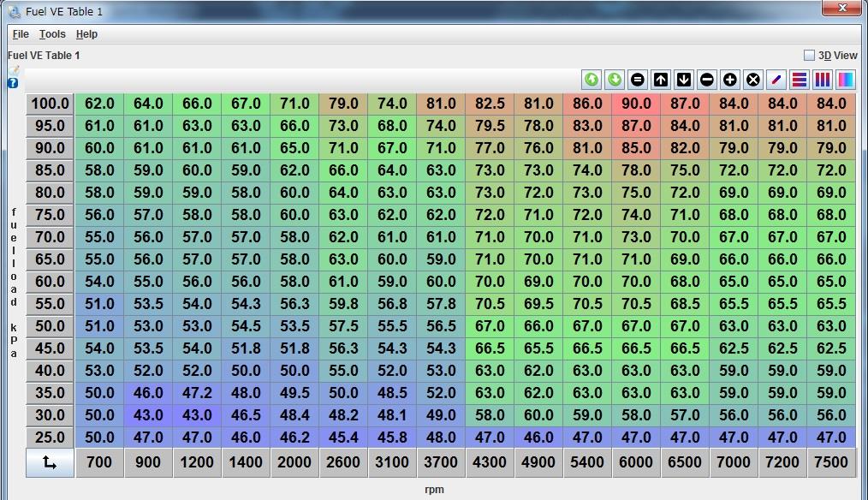Click the green up-arrow send-to-controller icon
This screenshot has width=868, height=500.
[592, 80]
